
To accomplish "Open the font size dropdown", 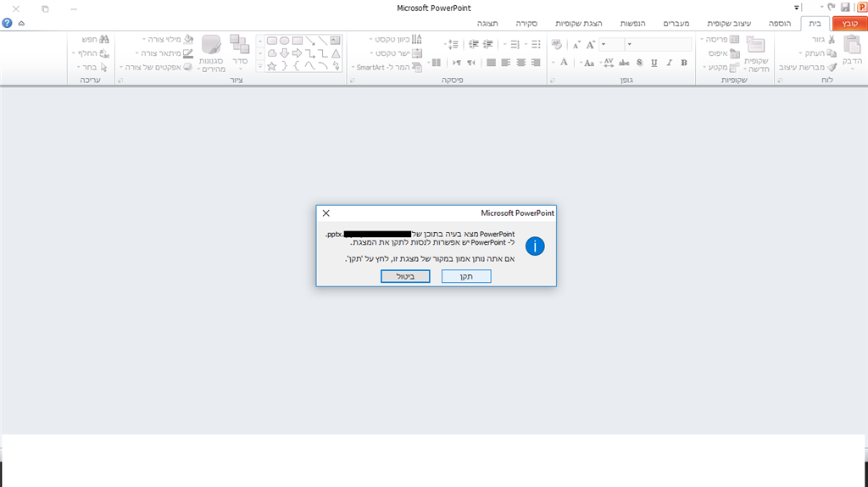I will (604, 44).
